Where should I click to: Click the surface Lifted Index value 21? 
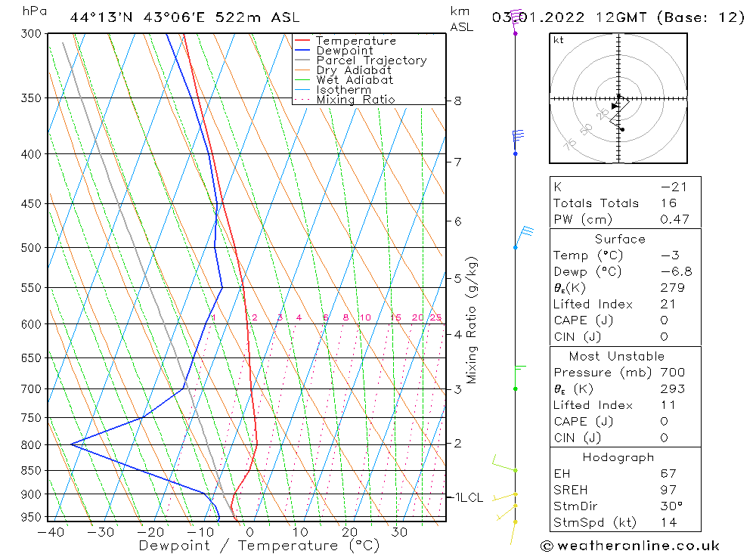(x=668, y=305)
